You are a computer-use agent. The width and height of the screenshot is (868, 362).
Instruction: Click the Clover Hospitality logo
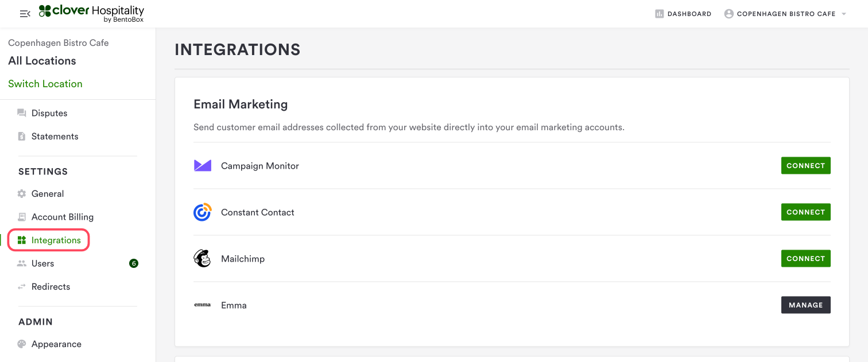coord(92,14)
